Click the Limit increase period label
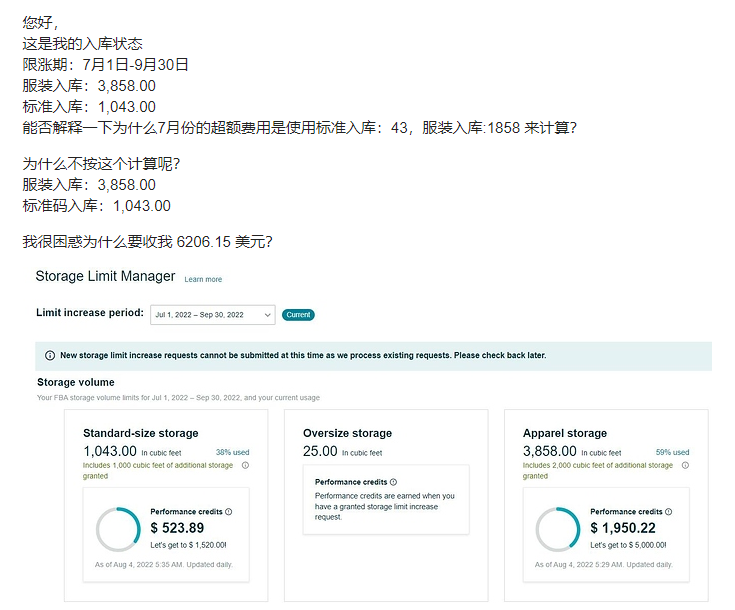735x610 pixels. (x=90, y=313)
